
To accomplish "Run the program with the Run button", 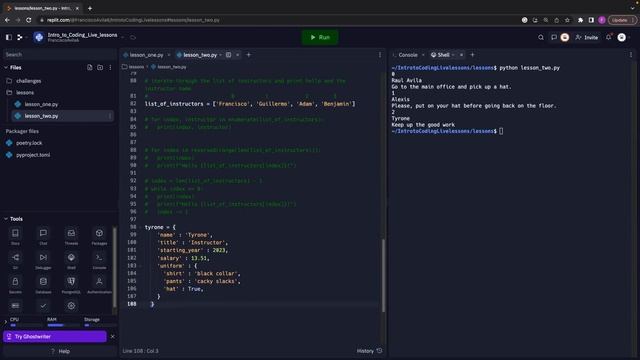I will (x=320, y=37).
